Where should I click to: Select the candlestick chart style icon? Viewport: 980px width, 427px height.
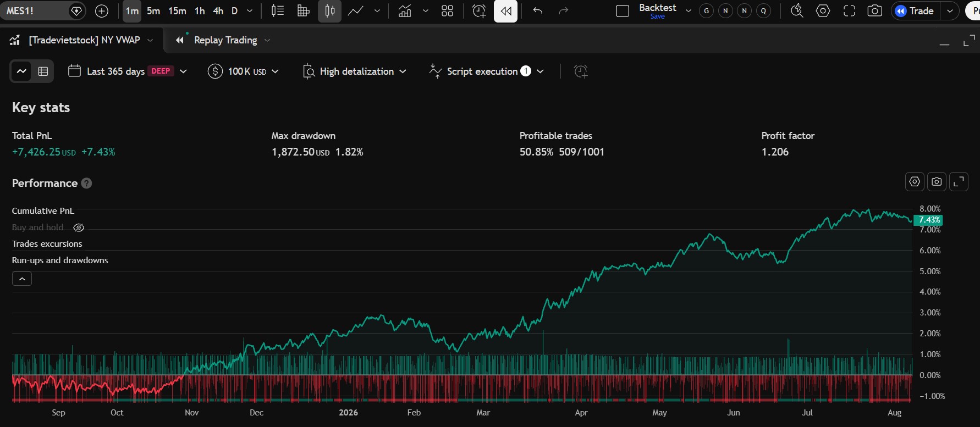329,11
